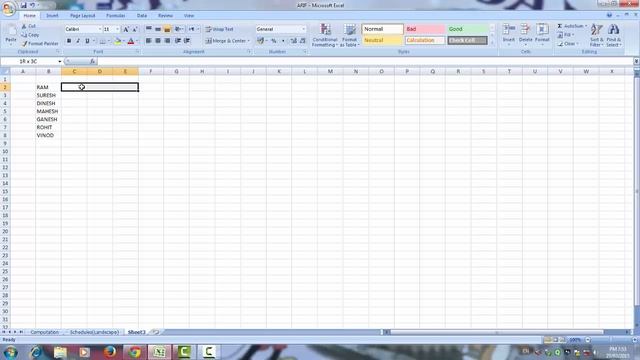
Task: Open the Page Layout ribbon tab
Action: point(82,16)
